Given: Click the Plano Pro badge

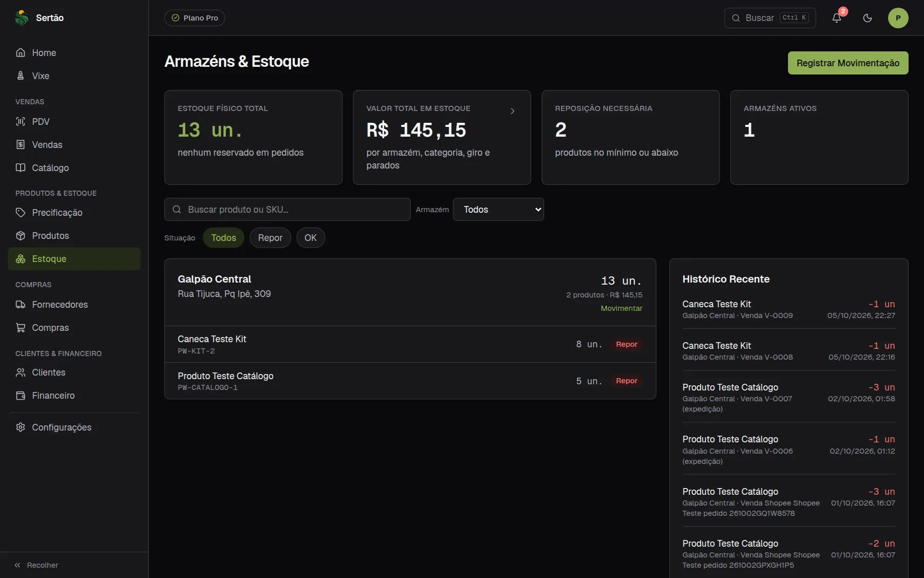Looking at the screenshot, I should point(195,18).
